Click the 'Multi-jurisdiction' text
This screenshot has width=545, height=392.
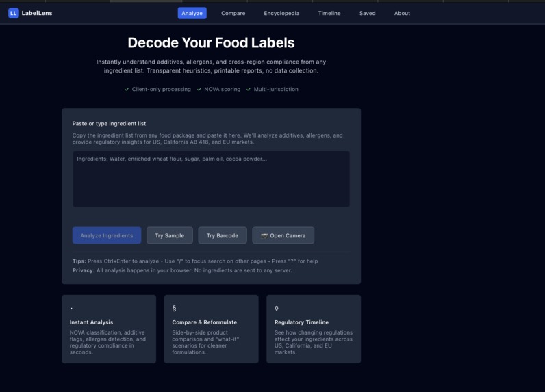276,89
